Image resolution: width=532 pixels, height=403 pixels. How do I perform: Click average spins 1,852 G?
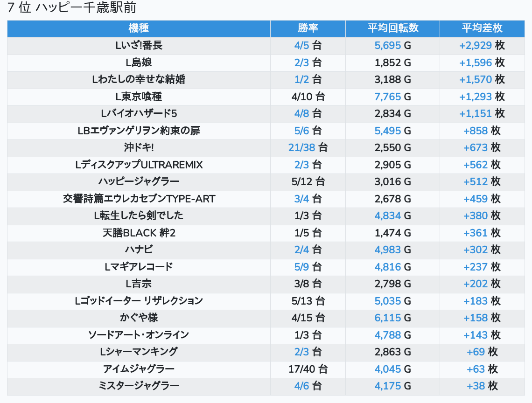point(392,63)
